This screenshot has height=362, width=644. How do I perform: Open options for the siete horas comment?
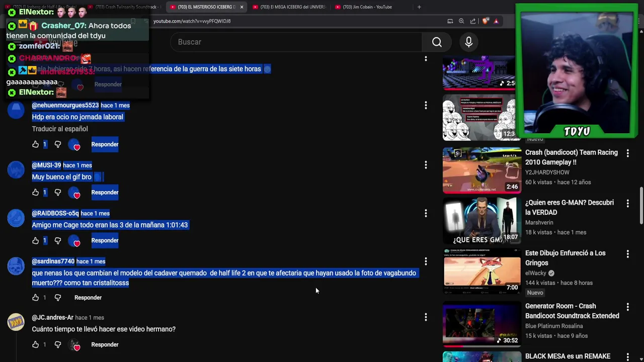[426, 58]
